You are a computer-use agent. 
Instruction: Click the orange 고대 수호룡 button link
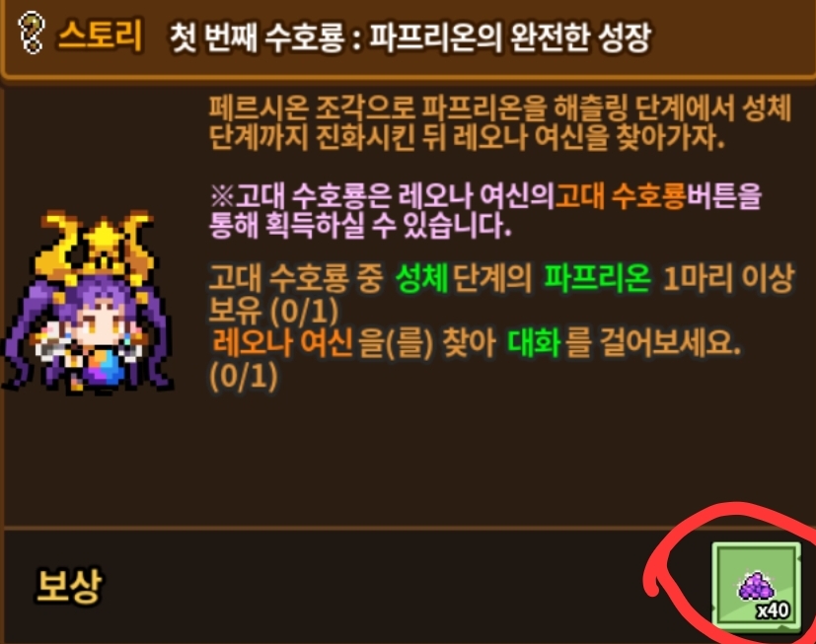(x=621, y=196)
